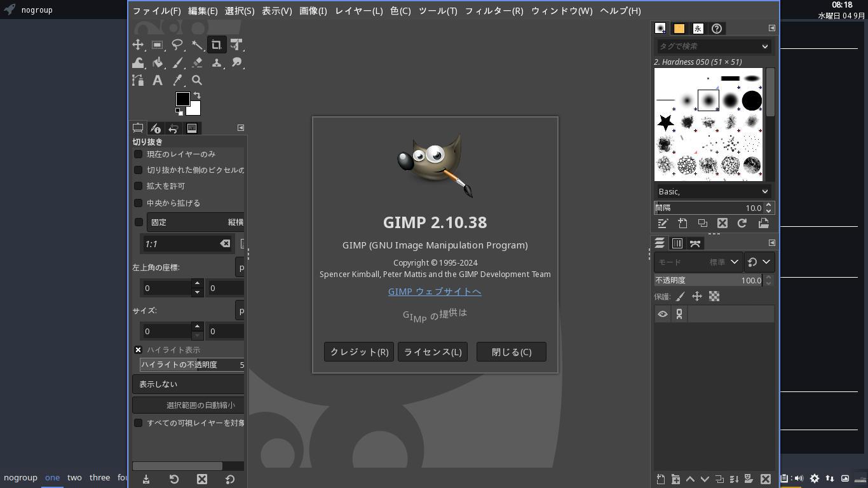
Task: Open the レイヤー(L) menu
Action: pyautogui.click(x=359, y=11)
